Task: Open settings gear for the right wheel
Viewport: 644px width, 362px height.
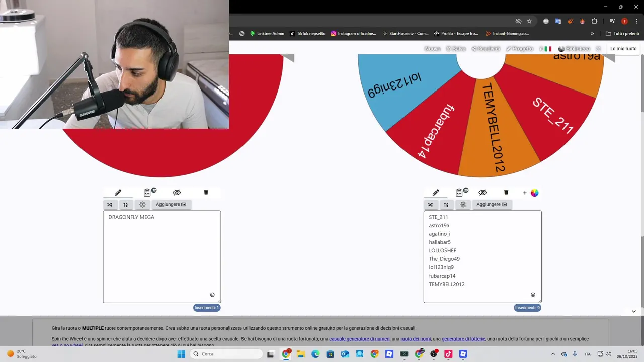Action: [x=463, y=205]
